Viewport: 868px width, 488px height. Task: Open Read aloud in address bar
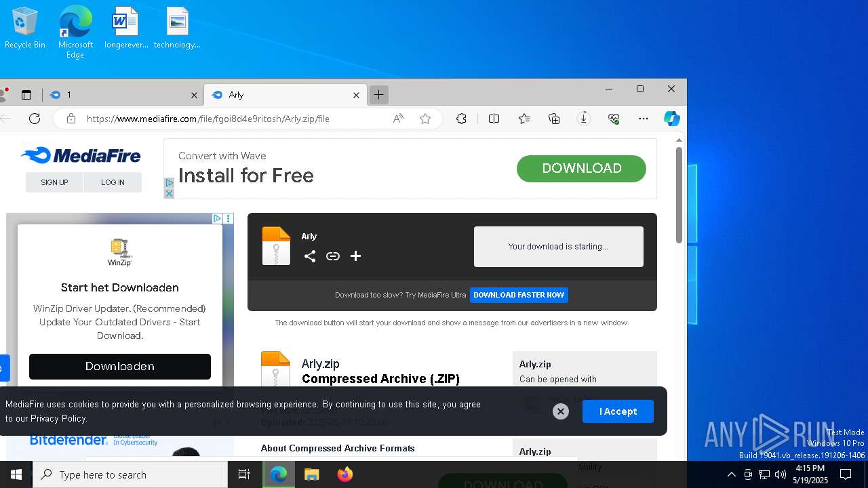(398, 119)
